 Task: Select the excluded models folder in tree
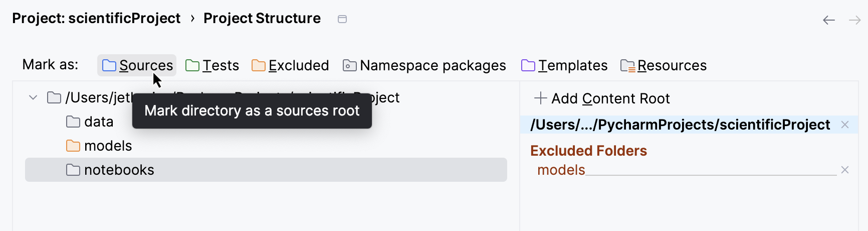(108, 146)
